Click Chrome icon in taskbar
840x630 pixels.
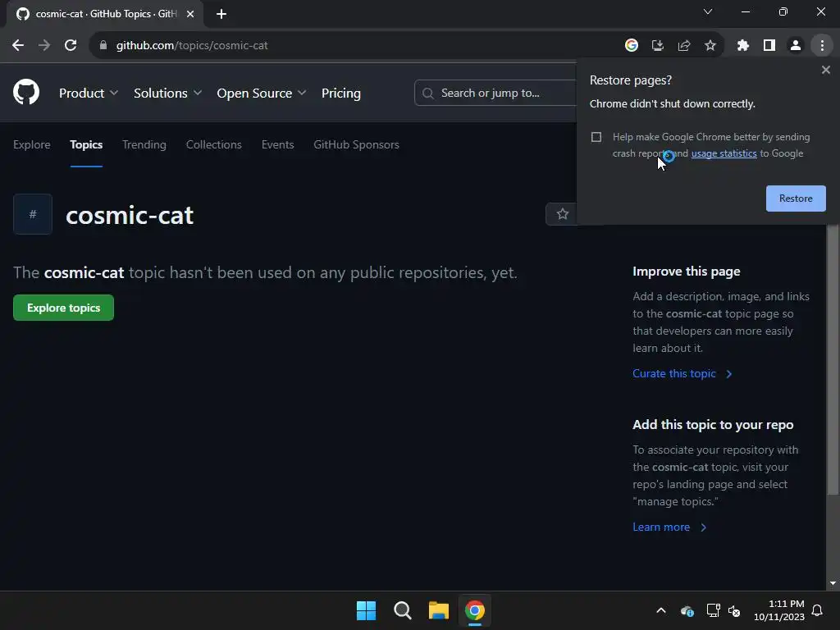click(x=475, y=610)
